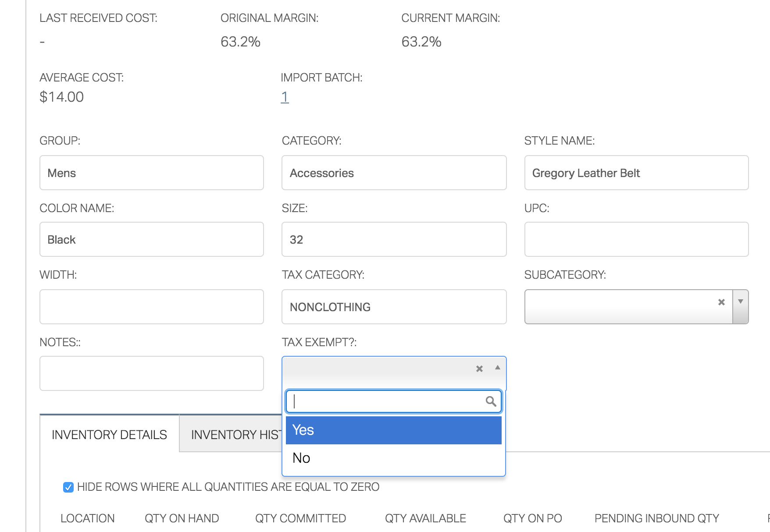Click the Style Name field Gregory Leather Belt
This screenshot has height=532, width=770.
tap(636, 173)
